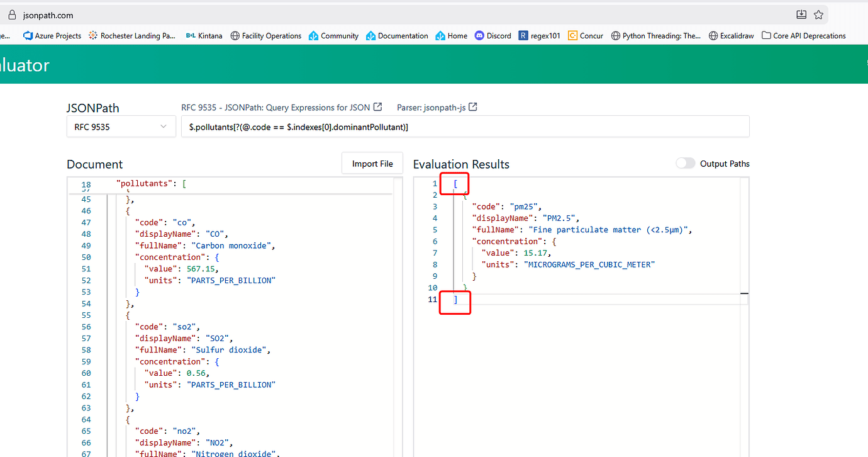The width and height of the screenshot is (868, 457).
Task: Bookmark this page with the star icon
Action: tap(818, 14)
